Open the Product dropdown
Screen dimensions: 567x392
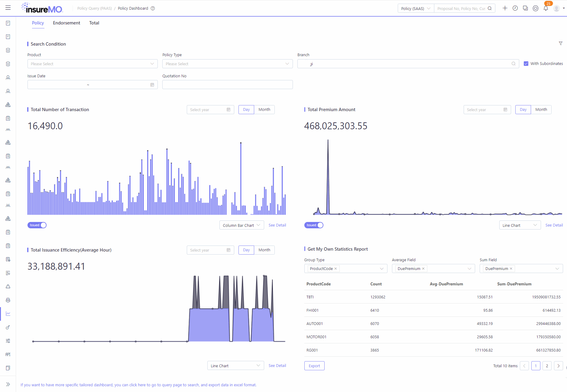[92, 64]
